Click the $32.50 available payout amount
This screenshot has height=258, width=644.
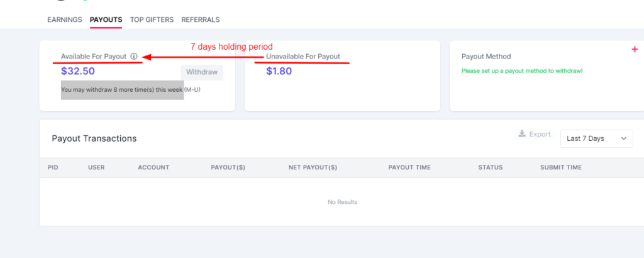[78, 71]
